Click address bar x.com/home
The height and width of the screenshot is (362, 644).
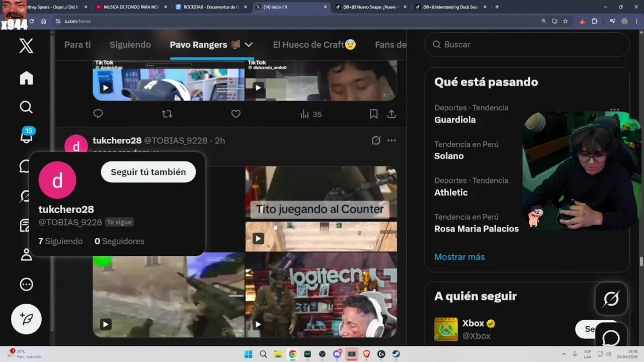(x=77, y=21)
